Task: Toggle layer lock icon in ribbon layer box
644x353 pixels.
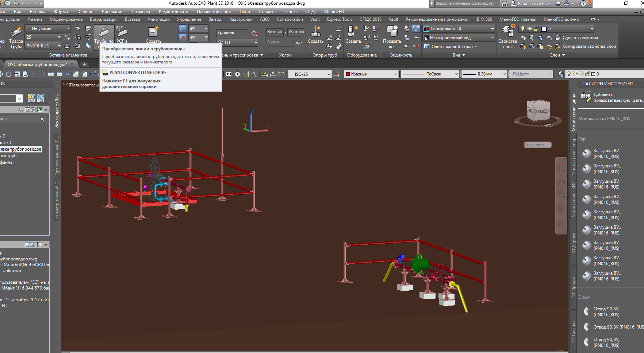Action: pos(536,29)
